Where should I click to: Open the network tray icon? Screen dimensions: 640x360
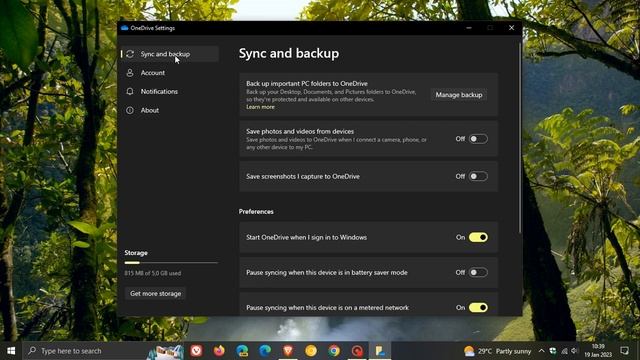(x=564, y=351)
